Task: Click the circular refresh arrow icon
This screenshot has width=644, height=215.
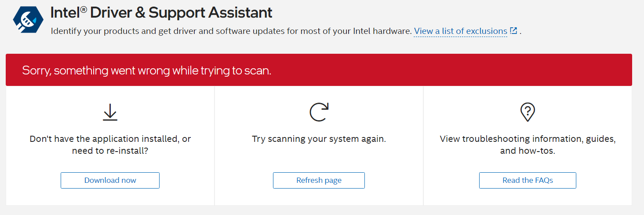Action: [x=319, y=112]
